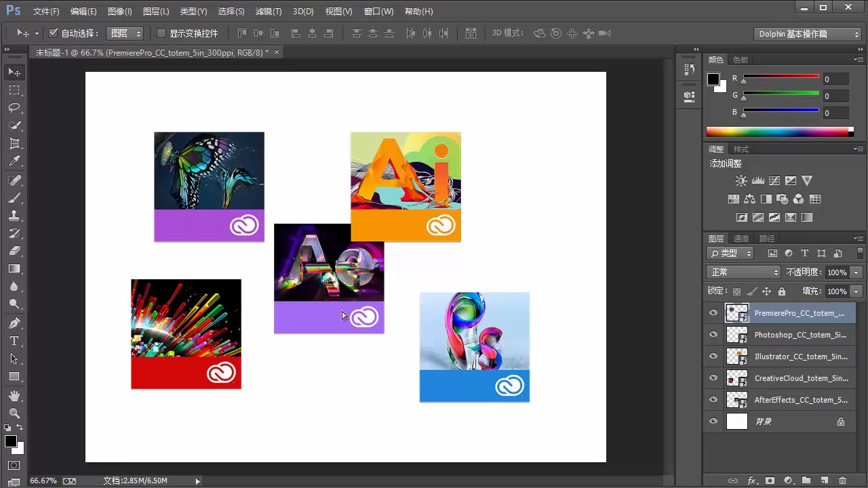This screenshot has width=868, height=488.
Task: Open the 正常 blend mode dropdown
Action: [x=744, y=272]
